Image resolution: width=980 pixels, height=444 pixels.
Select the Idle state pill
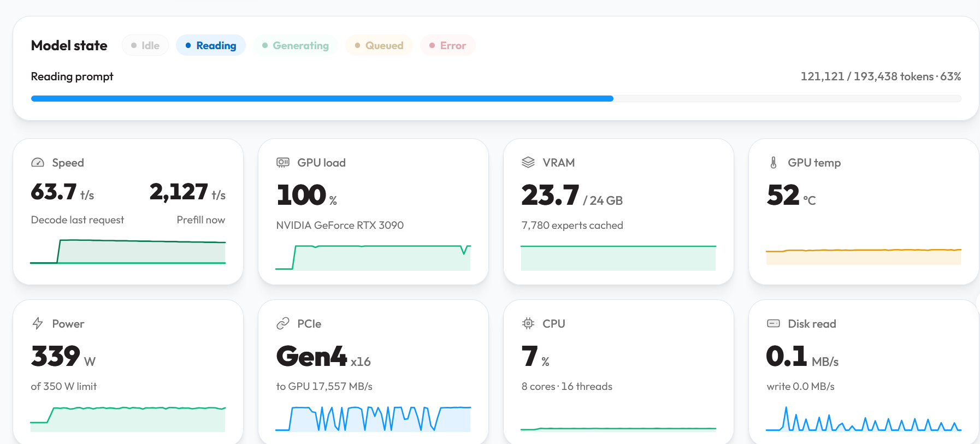(x=145, y=45)
